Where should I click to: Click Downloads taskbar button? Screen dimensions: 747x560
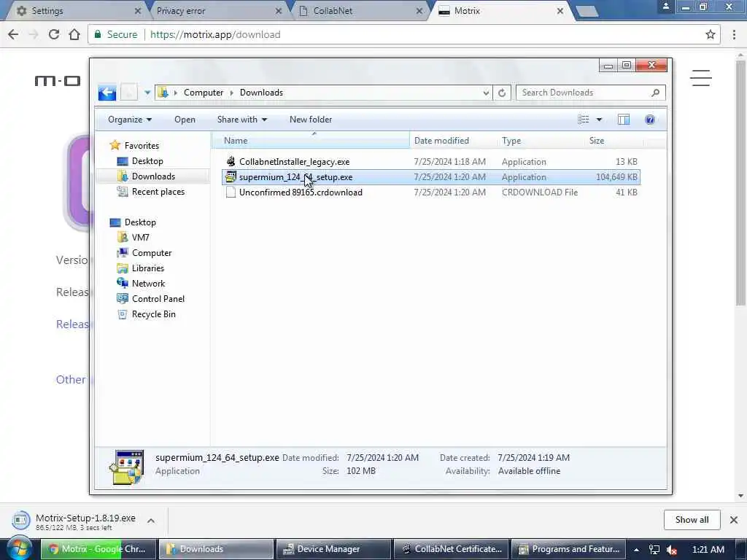pyautogui.click(x=216, y=549)
